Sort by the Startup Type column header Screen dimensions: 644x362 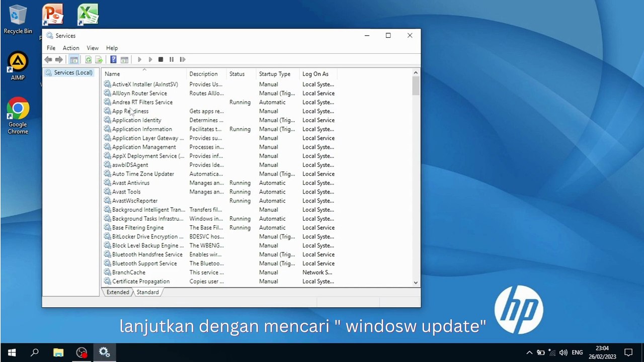click(x=278, y=74)
